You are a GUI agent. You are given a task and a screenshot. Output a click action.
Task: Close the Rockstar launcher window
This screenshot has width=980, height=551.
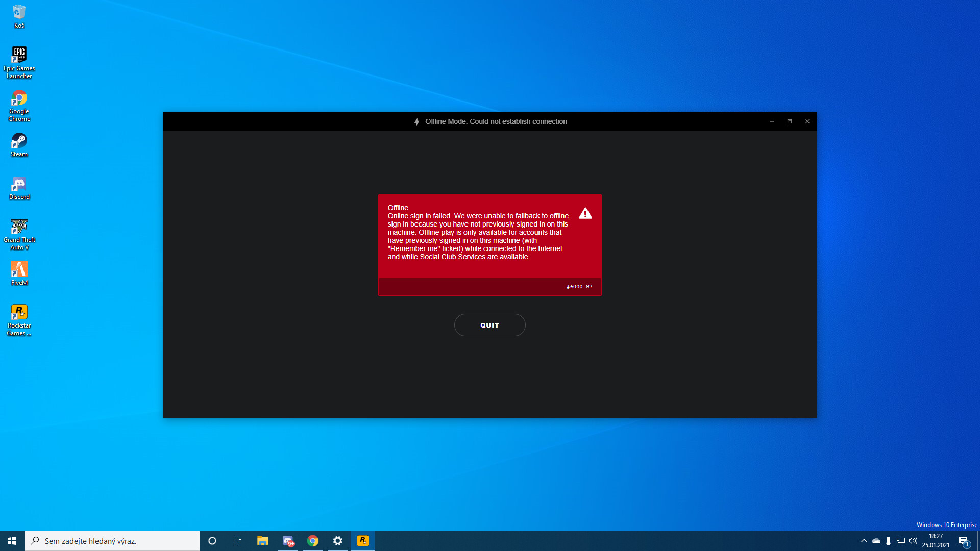click(807, 121)
